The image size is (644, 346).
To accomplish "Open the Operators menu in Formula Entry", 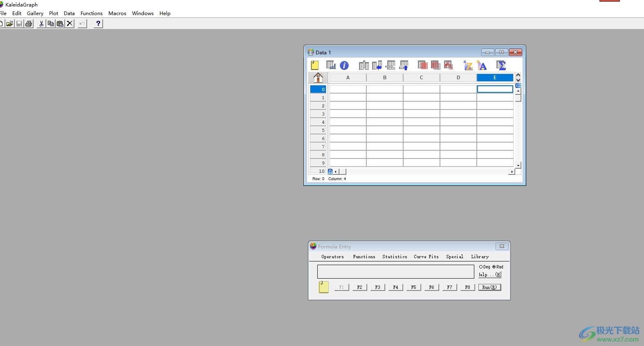I will point(332,257).
